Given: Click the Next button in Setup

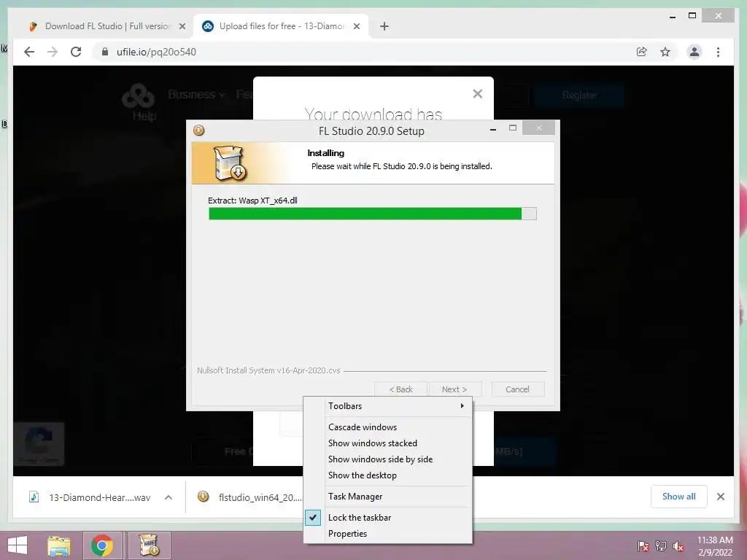Looking at the screenshot, I should click(x=454, y=389).
